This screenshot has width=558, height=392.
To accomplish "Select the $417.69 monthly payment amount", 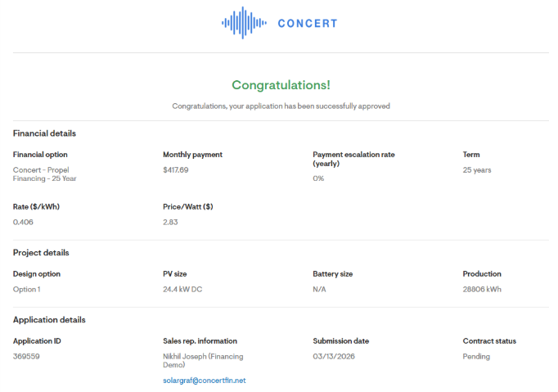I will [x=176, y=170].
